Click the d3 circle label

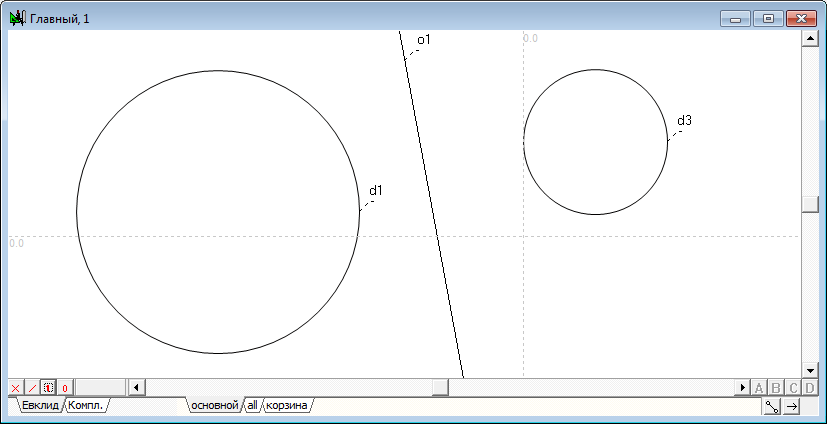tap(684, 120)
